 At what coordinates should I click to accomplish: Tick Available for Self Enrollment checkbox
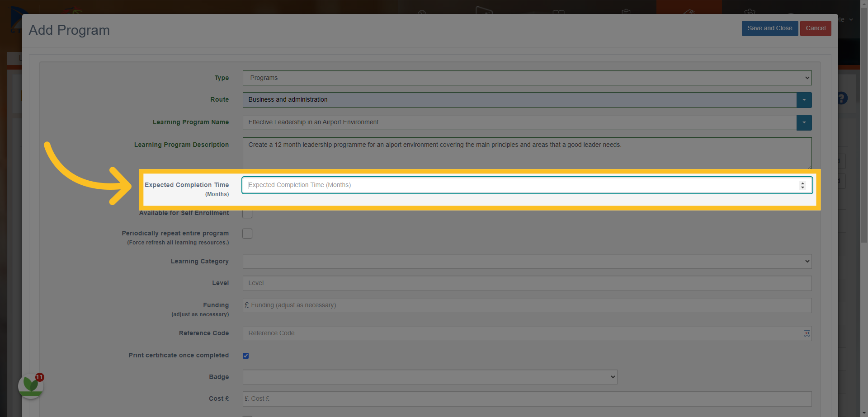(x=247, y=213)
